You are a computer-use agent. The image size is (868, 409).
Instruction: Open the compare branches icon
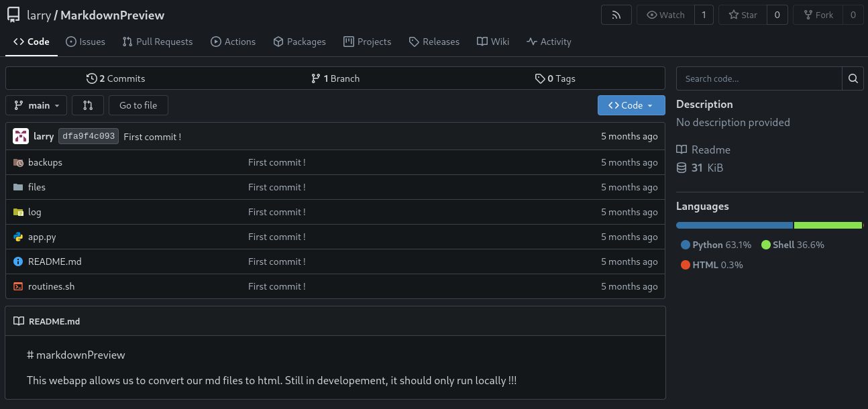(x=88, y=105)
